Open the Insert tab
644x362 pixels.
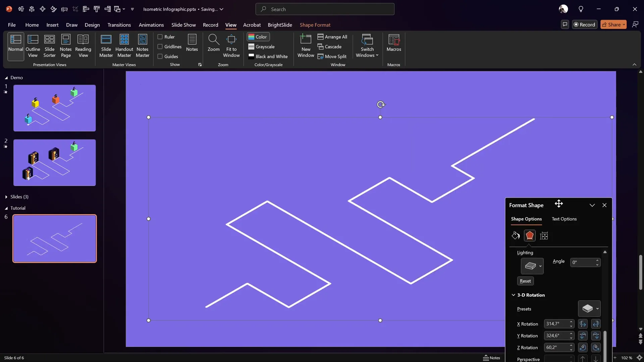(x=52, y=25)
